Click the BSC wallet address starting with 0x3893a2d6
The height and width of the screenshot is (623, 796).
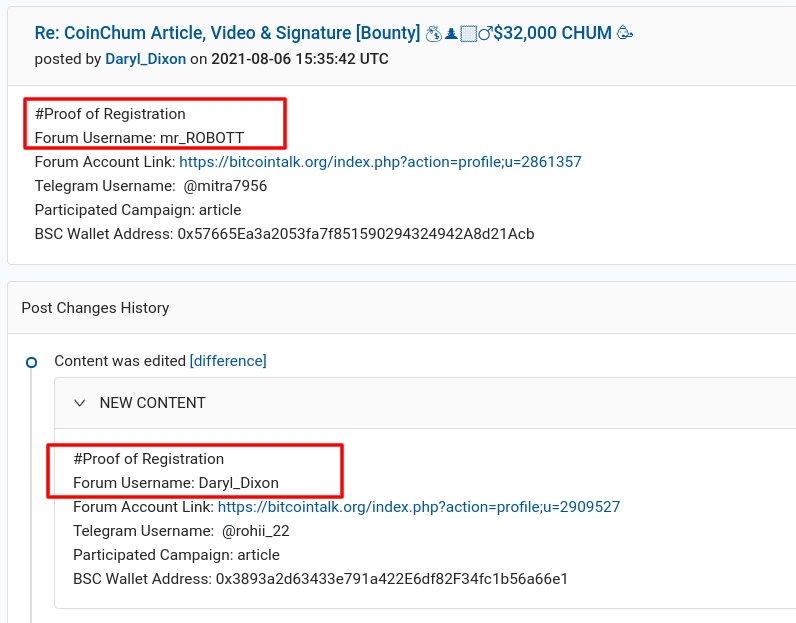(392, 579)
